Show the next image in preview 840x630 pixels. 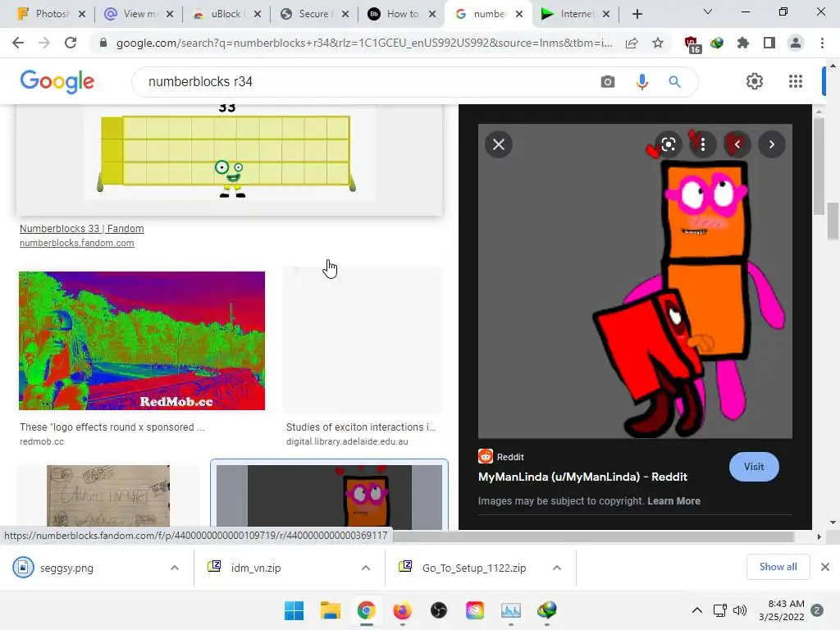pyautogui.click(x=771, y=144)
